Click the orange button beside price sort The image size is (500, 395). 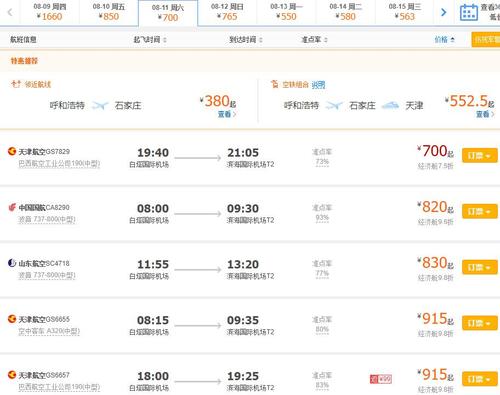click(x=486, y=40)
